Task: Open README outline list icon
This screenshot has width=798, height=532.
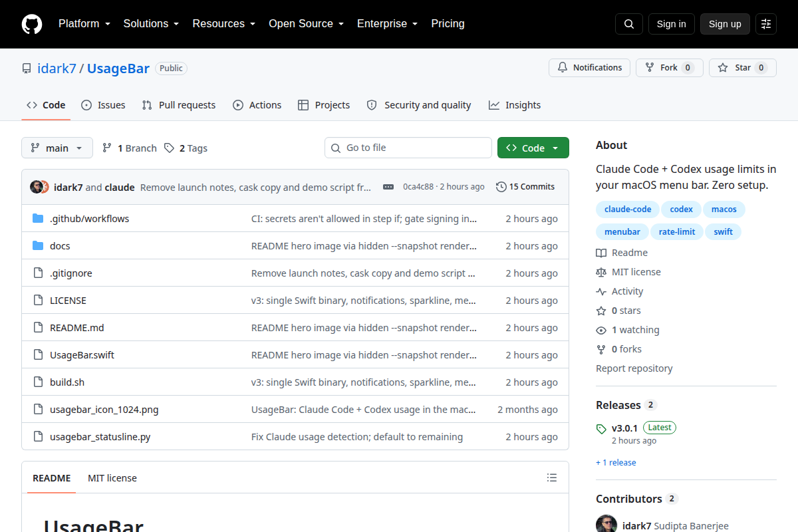Action: pos(552,477)
